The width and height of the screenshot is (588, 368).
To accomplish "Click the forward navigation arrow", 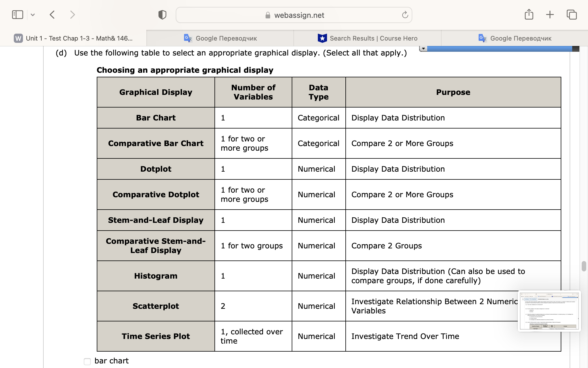I will 72,14.
